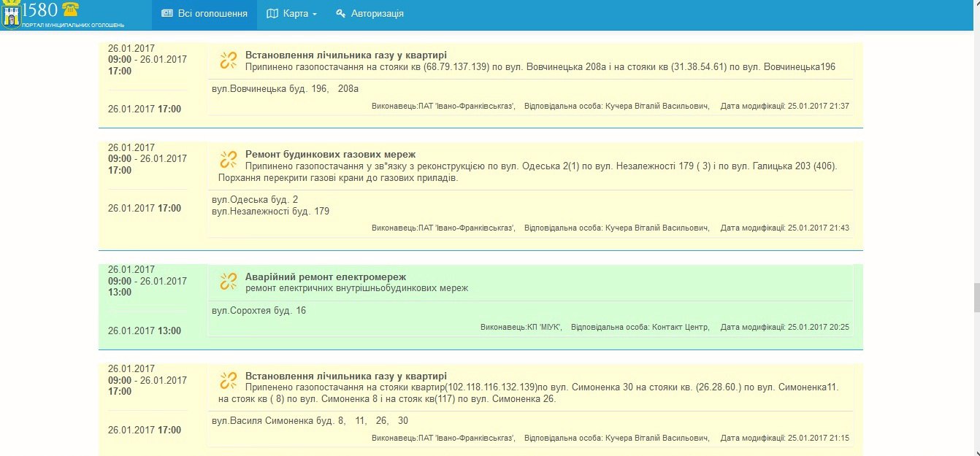This screenshot has width=980, height=456.
Task: Click Дата модифікації: 25.01.2017 21:15
Action: pos(784,438)
